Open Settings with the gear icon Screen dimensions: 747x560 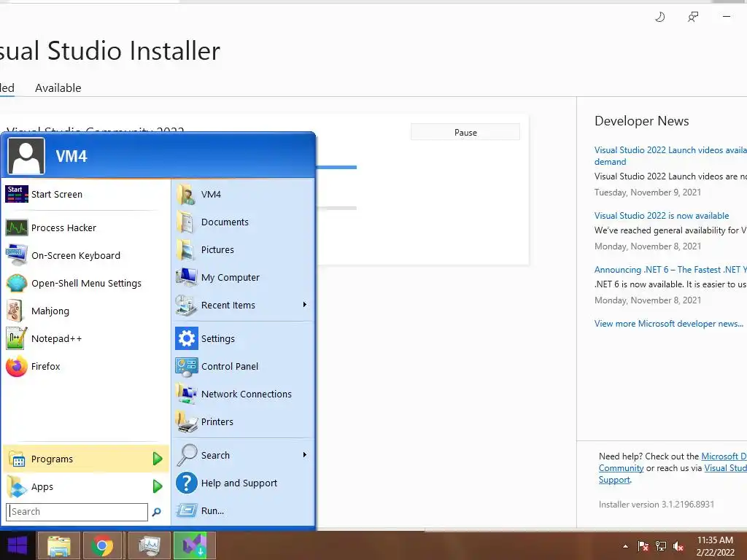click(x=243, y=338)
